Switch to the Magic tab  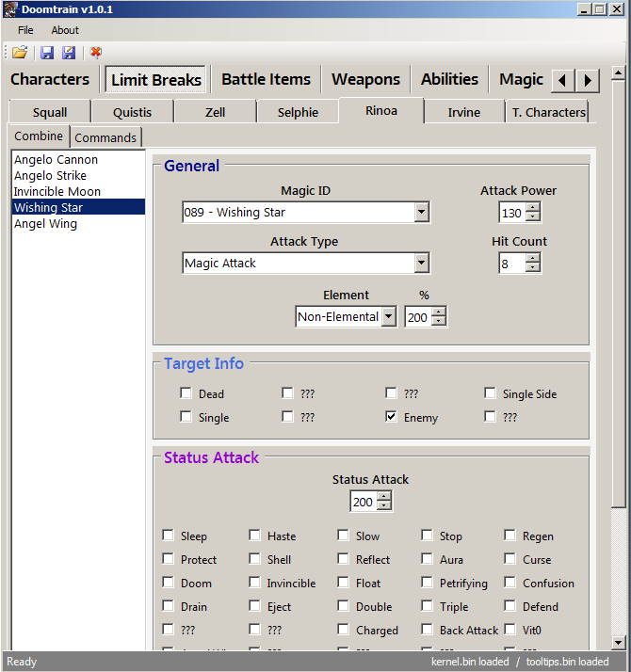coord(521,79)
